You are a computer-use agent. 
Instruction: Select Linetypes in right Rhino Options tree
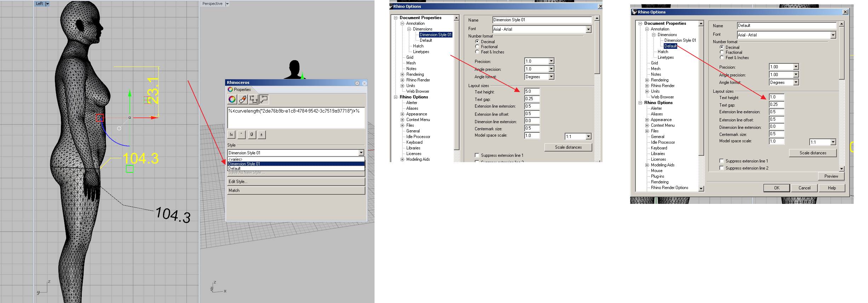pyautogui.click(x=666, y=57)
